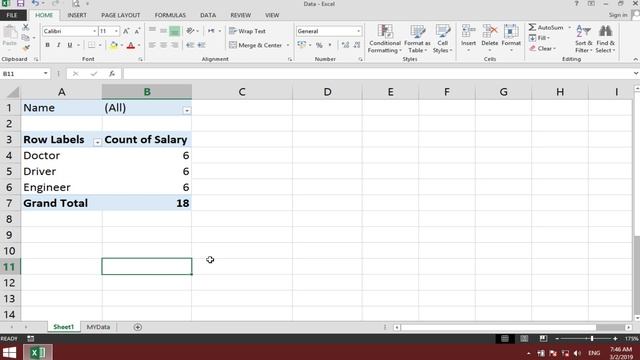Click the Borders icon
Image resolution: width=640 pixels, height=360 pixels.
click(x=91, y=45)
